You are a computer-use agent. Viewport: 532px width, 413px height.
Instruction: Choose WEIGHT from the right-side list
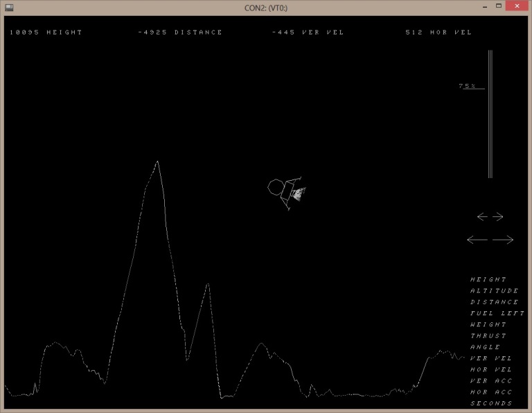click(x=488, y=324)
